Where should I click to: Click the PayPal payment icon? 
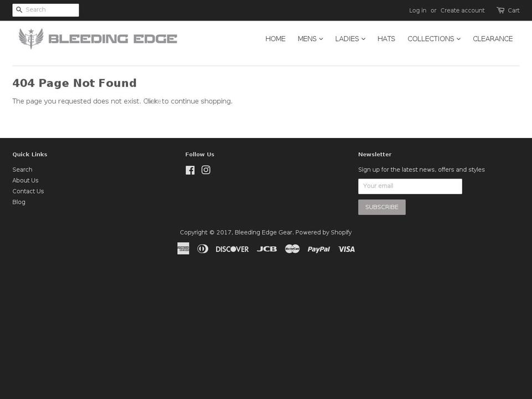pos(319,249)
